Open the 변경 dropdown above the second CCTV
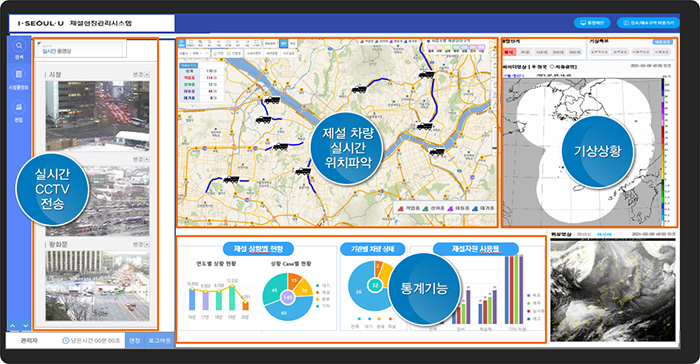Image resolution: width=700 pixels, height=364 pixels. 141,159
